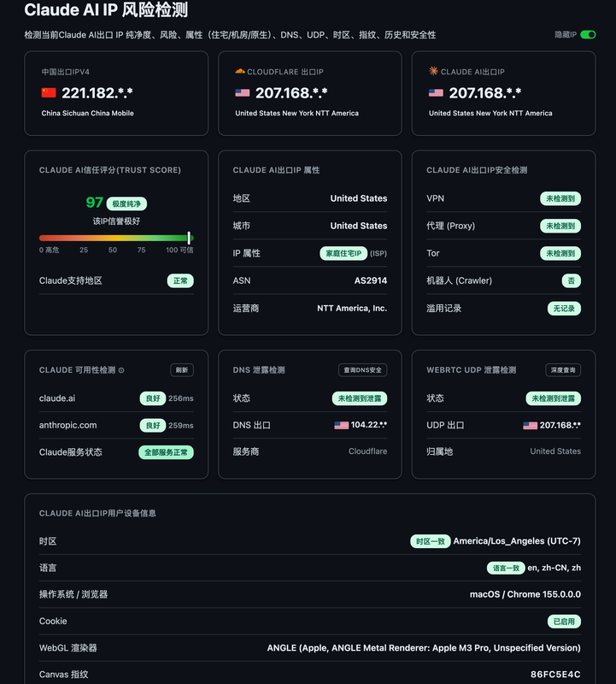Click the 已启用 Cookie badge
Image resolution: width=616 pixels, height=684 pixels.
[564, 622]
